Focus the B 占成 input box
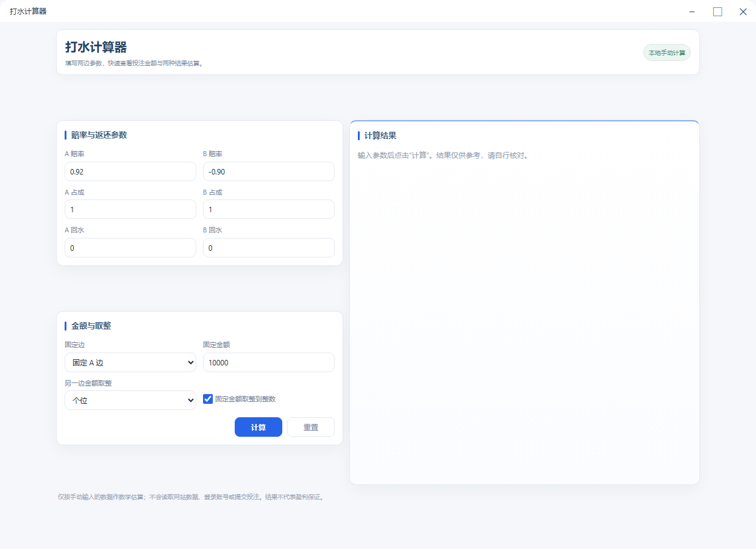 point(269,209)
